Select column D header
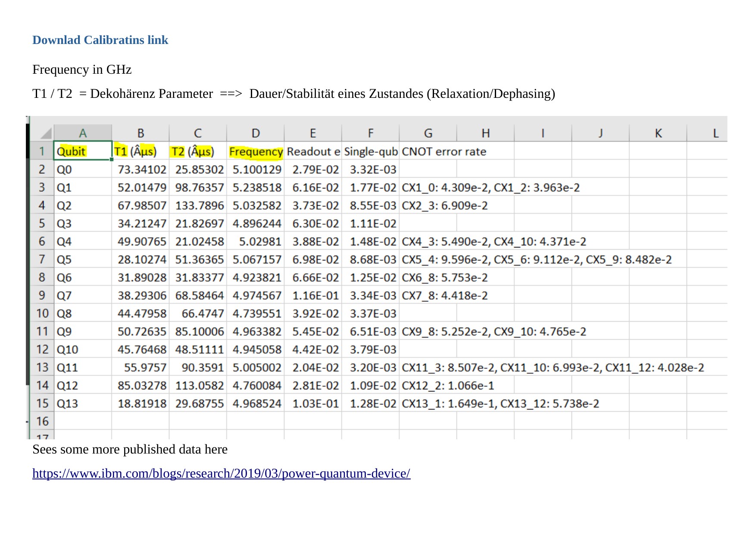 [256, 133]
